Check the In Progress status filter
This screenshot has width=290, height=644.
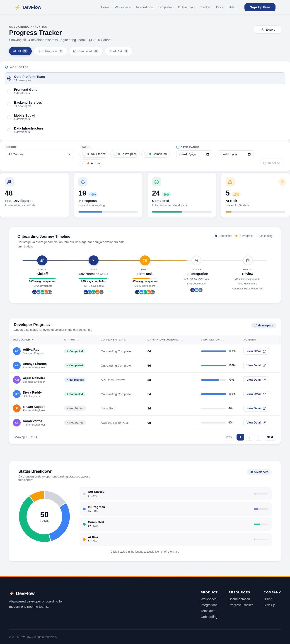pyautogui.click(x=115, y=154)
